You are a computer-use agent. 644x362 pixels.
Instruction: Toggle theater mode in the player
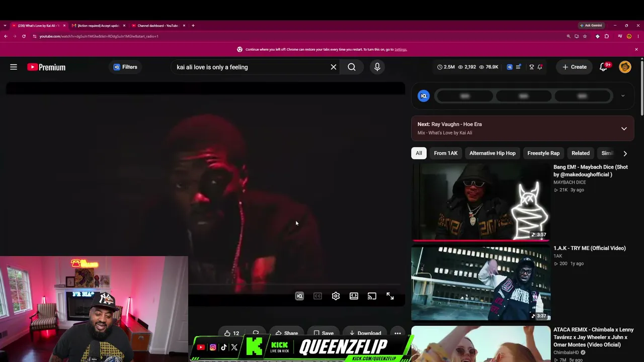tap(354, 296)
